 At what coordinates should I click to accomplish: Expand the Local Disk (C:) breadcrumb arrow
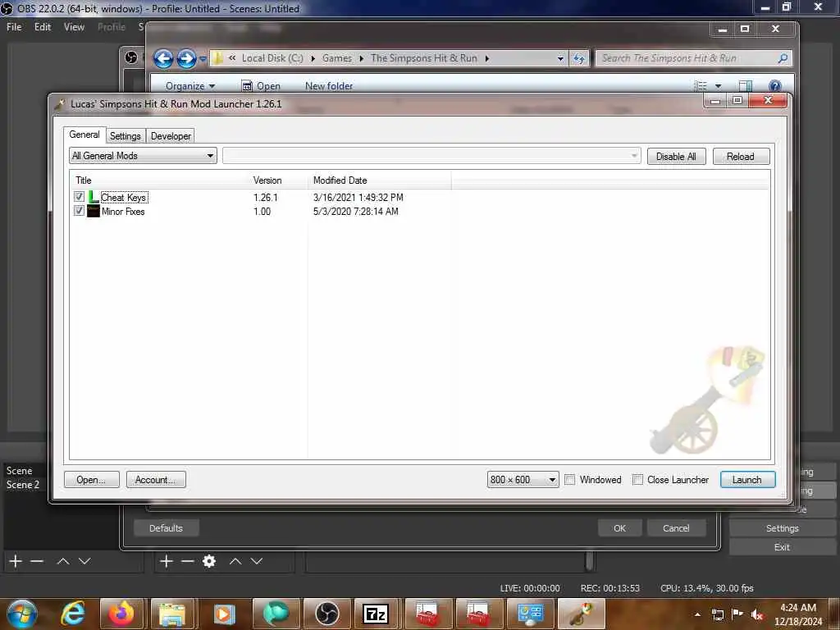(x=313, y=58)
